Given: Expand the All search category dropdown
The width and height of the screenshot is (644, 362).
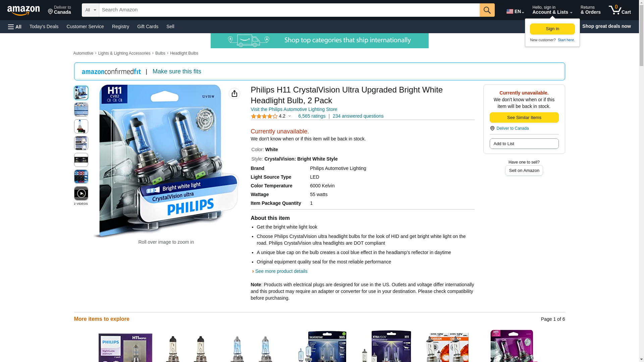Looking at the screenshot, I should tap(90, 10).
